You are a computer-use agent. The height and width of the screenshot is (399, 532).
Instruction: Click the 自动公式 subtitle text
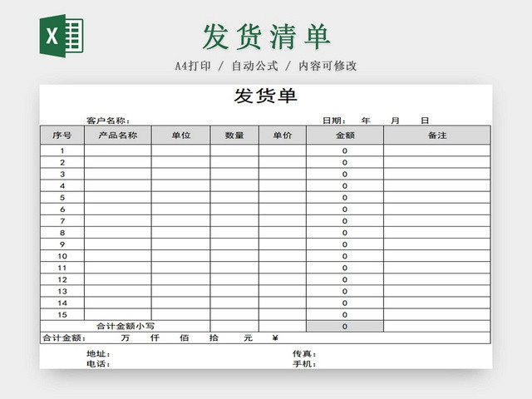(x=254, y=66)
